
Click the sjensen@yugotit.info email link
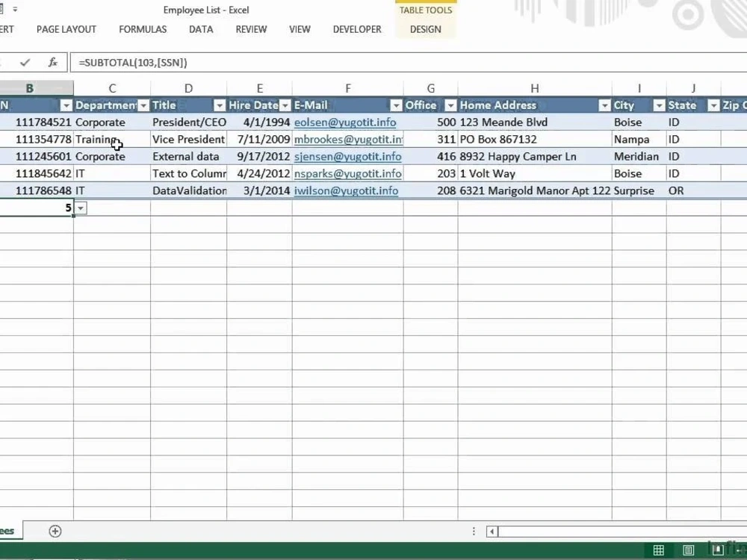click(x=348, y=157)
